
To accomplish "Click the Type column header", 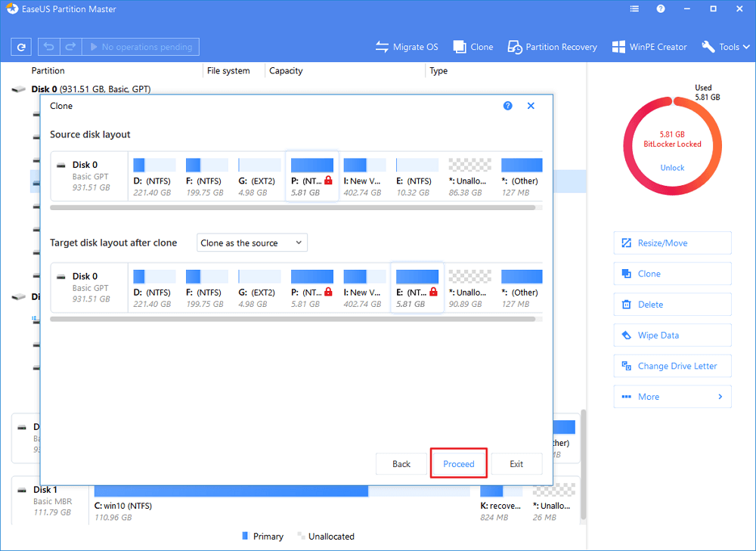I will click(x=438, y=70).
